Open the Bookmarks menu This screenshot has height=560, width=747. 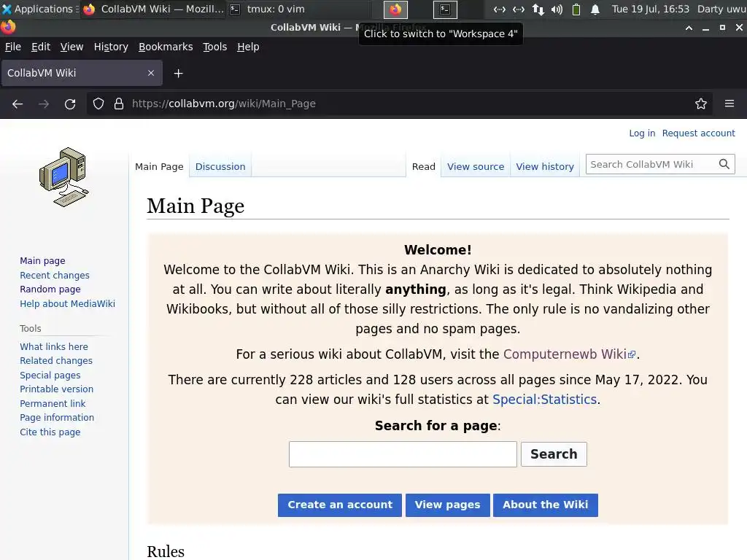click(166, 47)
